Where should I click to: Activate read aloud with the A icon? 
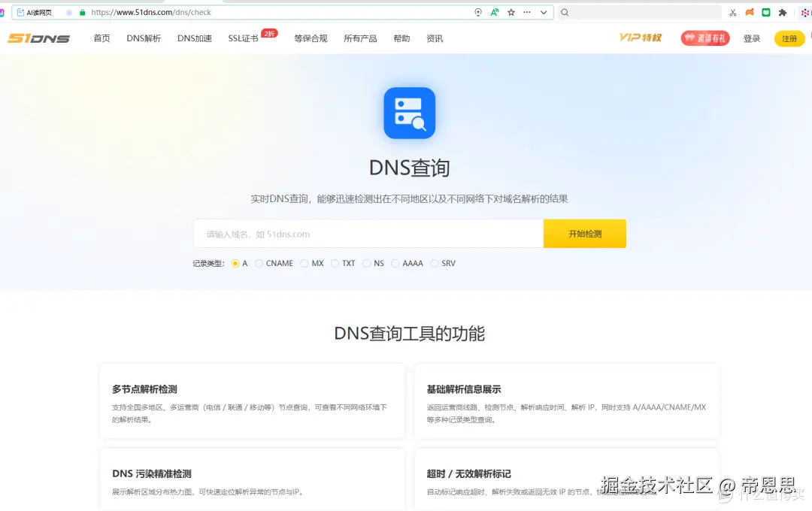pos(493,12)
